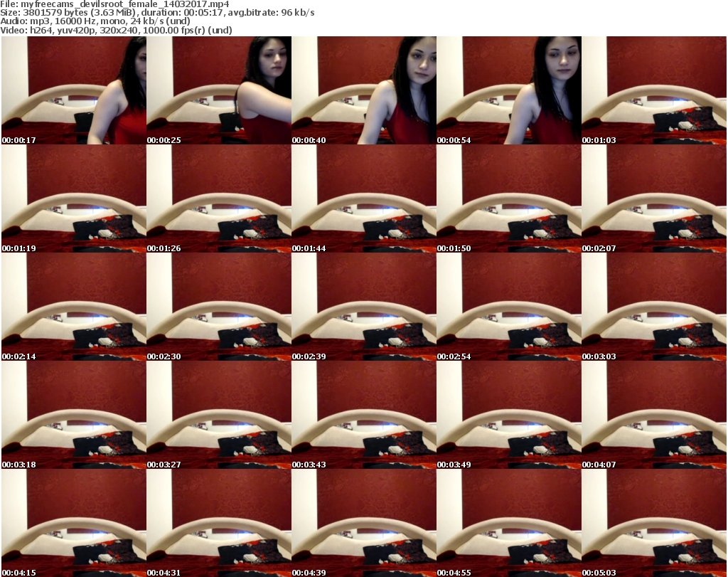Screen dimensions: 728x577
Task: Select the frame at 00:02:07
Action: point(654,198)
